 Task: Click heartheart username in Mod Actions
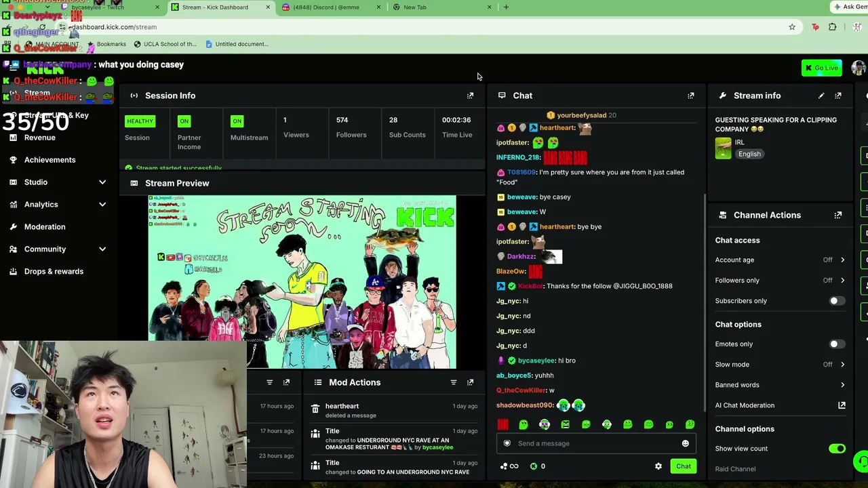[342, 406]
